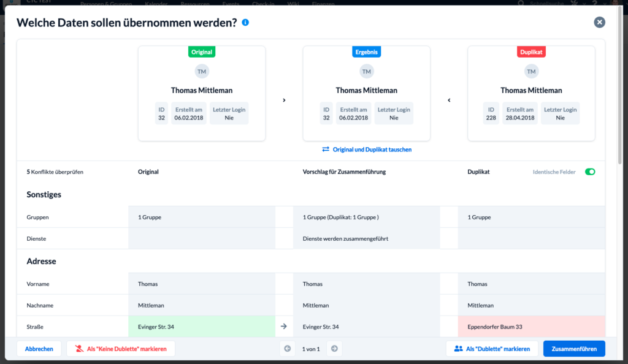Go to previous duplicate with left circle arrow
The height and width of the screenshot is (364, 628).
click(x=287, y=349)
